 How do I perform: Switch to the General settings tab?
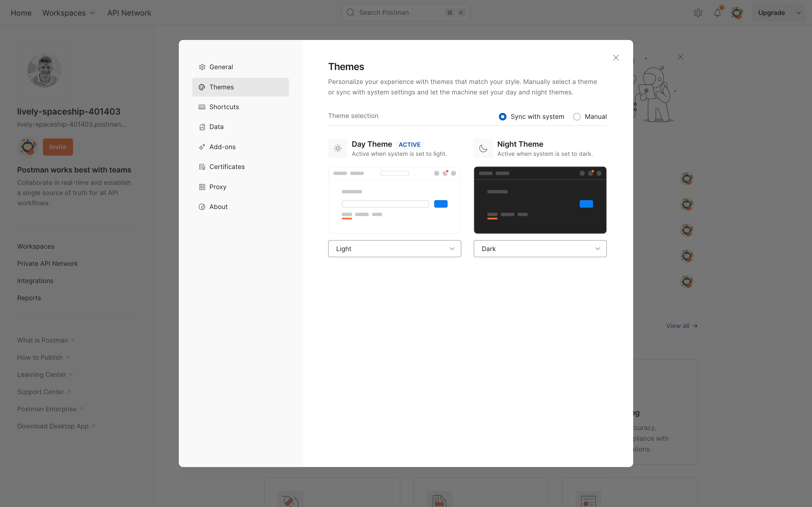(221, 67)
